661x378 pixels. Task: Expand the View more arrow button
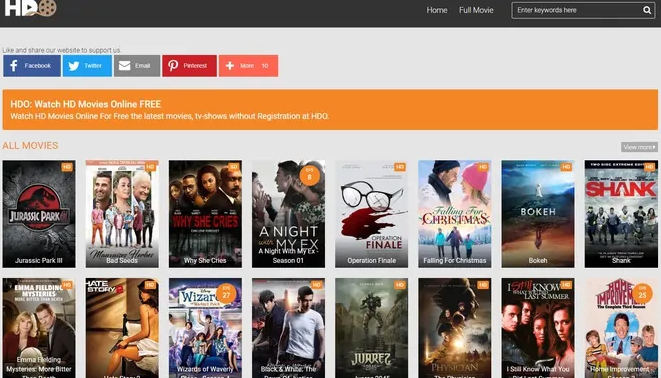(639, 147)
